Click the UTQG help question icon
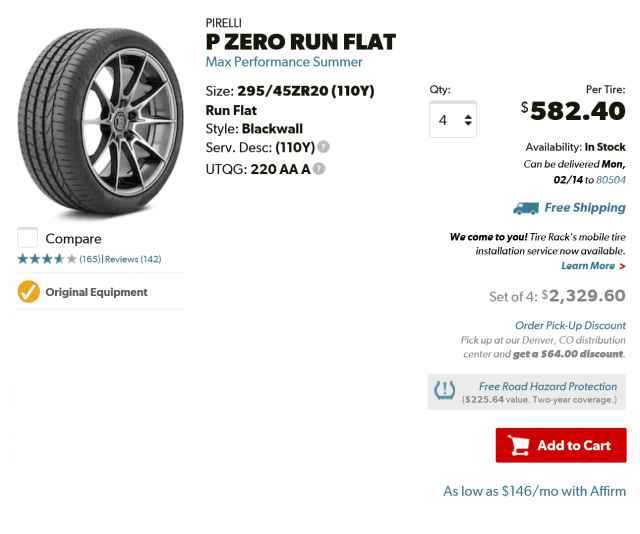The height and width of the screenshot is (534, 640). (x=318, y=168)
